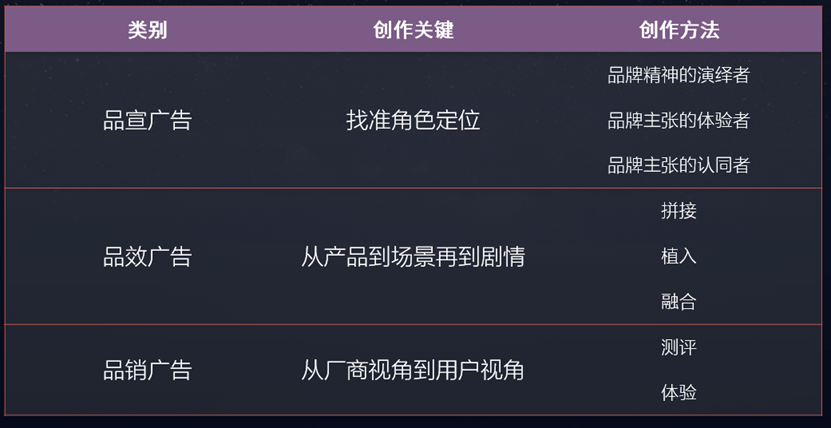
Task: Click the 植入 method
Action: (x=679, y=256)
